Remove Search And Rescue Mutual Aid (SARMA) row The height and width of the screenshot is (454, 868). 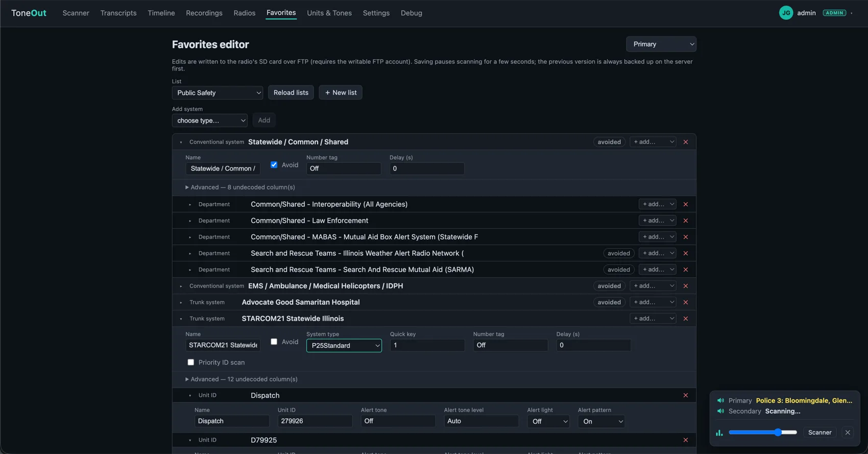(686, 270)
